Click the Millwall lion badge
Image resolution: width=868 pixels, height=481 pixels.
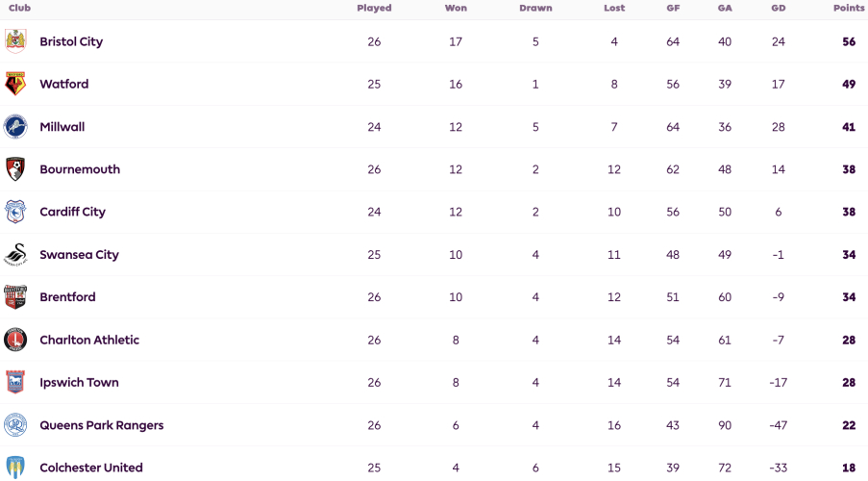[15, 127]
